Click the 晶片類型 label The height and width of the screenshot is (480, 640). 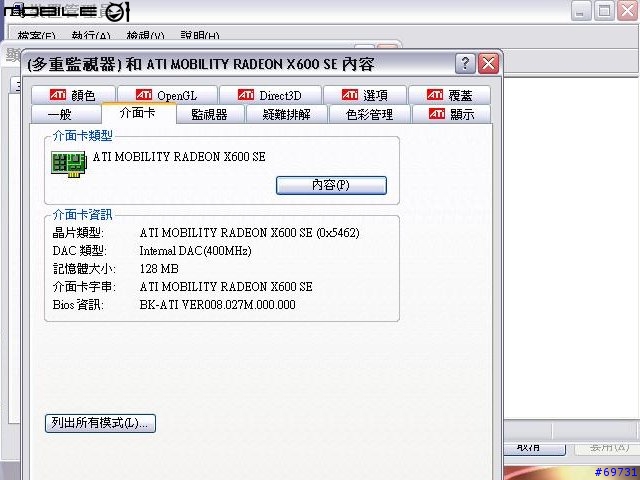78,233
